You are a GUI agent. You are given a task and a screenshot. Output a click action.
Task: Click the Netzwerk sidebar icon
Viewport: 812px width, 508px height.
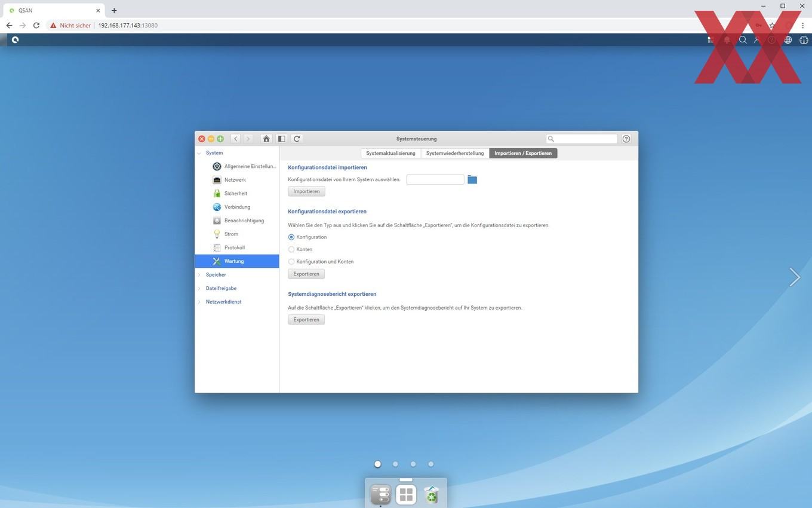pos(217,180)
